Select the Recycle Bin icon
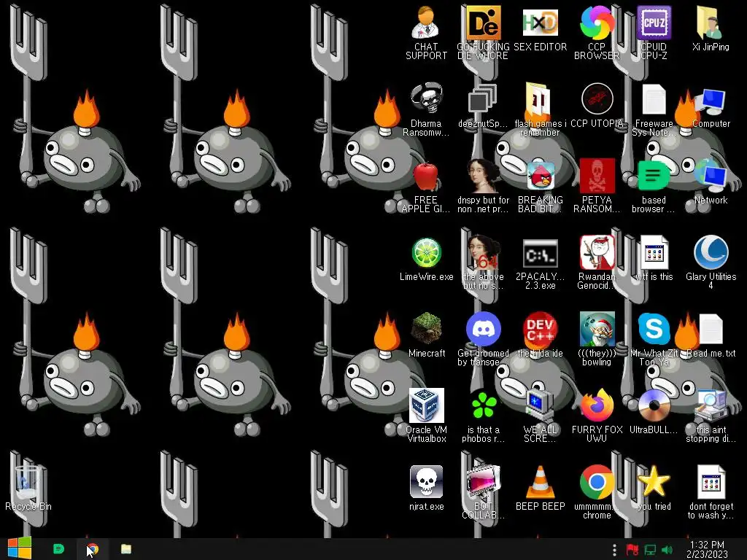747x560 pixels. click(27, 482)
